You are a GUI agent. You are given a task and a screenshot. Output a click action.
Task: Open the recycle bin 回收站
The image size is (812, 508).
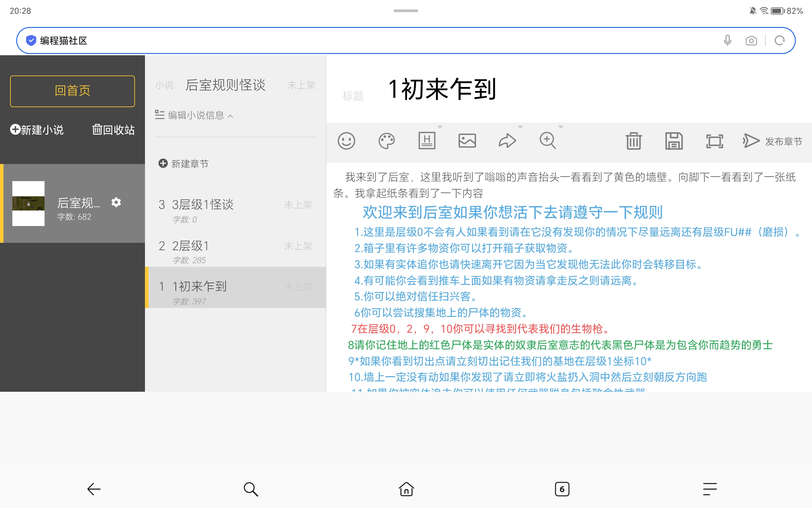pyautogui.click(x=114, y=130)
